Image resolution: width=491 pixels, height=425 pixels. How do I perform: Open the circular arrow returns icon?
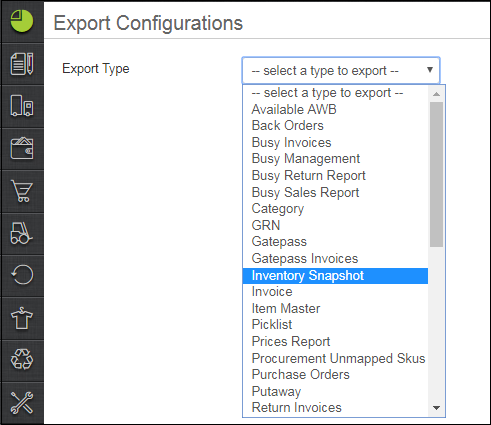coord(22,275)
